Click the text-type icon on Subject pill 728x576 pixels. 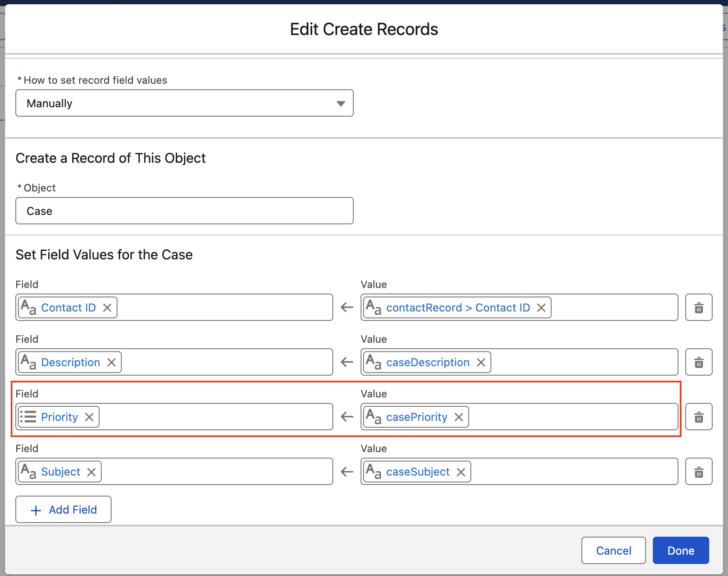[x=28, y=471]
